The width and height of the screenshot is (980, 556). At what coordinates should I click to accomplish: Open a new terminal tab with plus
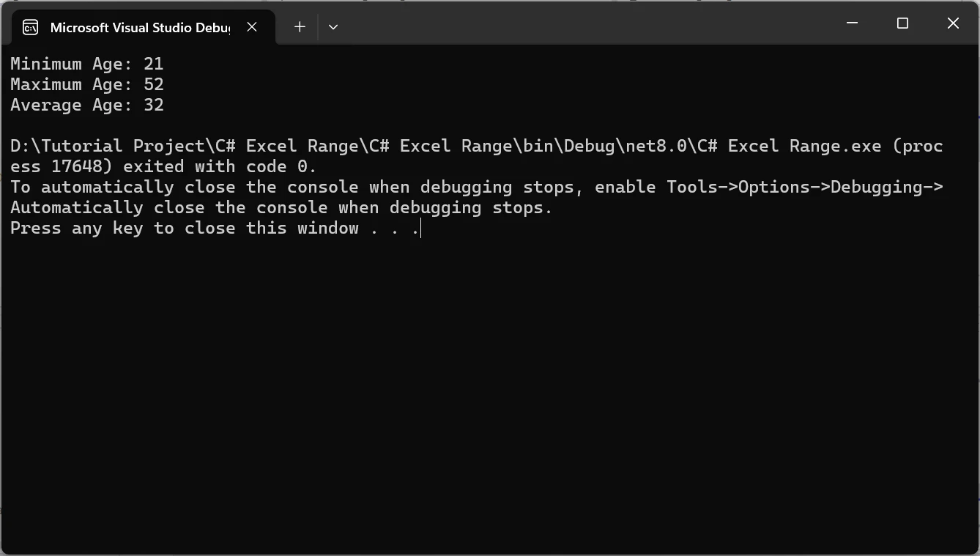[x=300, y=27]
